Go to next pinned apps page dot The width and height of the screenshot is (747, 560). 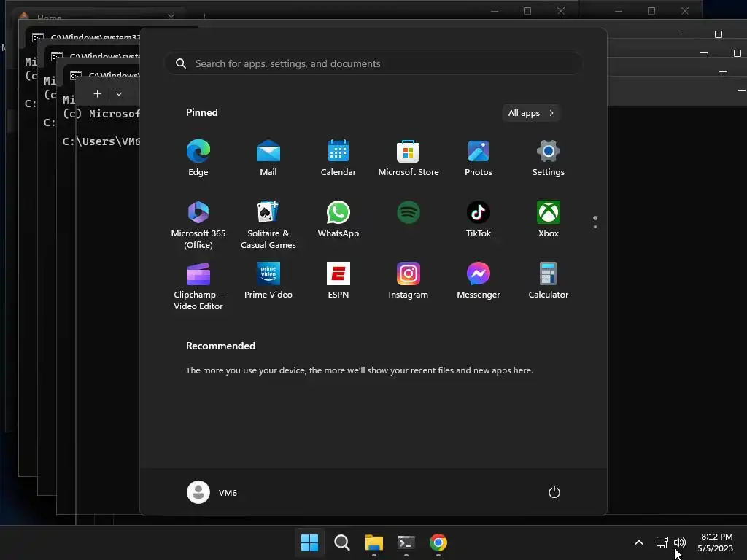pyautogui.click(x=595, y=227)
